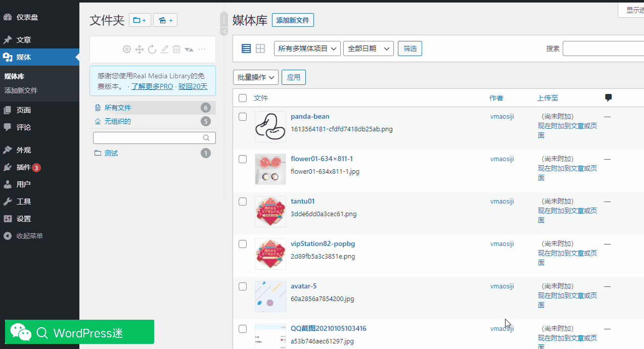
Task: Sort folders using the sort arrows icon
Action: coord(189,49)
